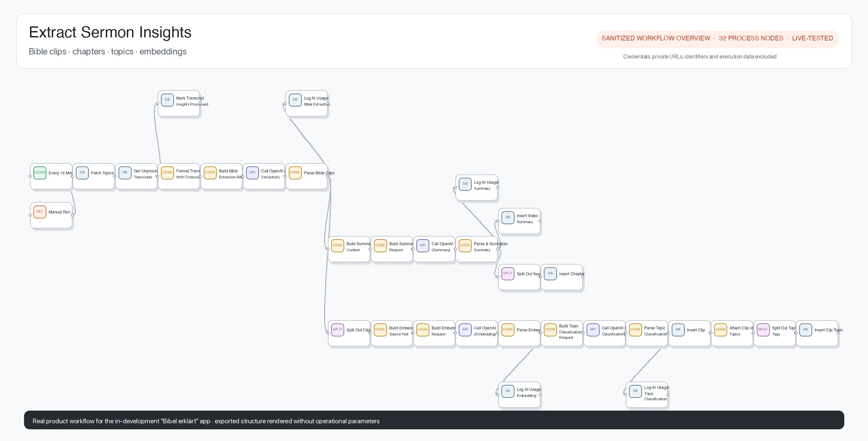Click the Extract Sermon Insights title
The width and height of the screenshot is (868, 441).
pyautogui.click(x=110, y=32)
